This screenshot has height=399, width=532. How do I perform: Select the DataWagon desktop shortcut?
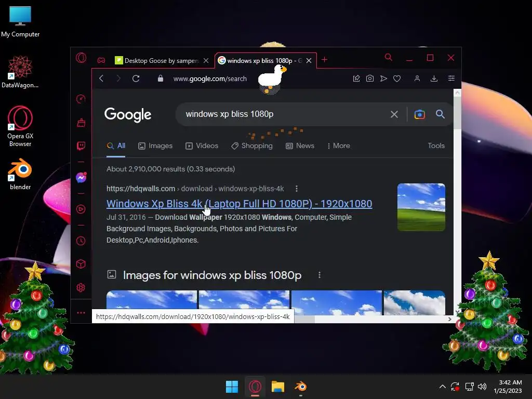point(20,72)
